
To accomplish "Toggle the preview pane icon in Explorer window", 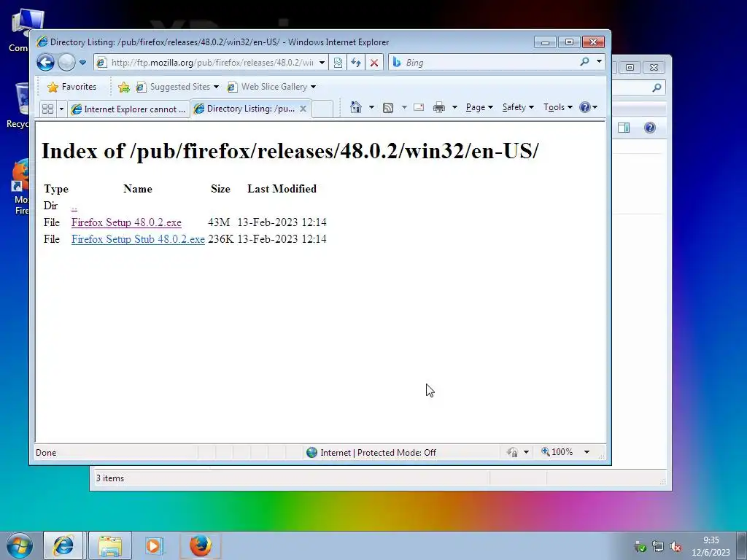I will [x=624, y=128].
